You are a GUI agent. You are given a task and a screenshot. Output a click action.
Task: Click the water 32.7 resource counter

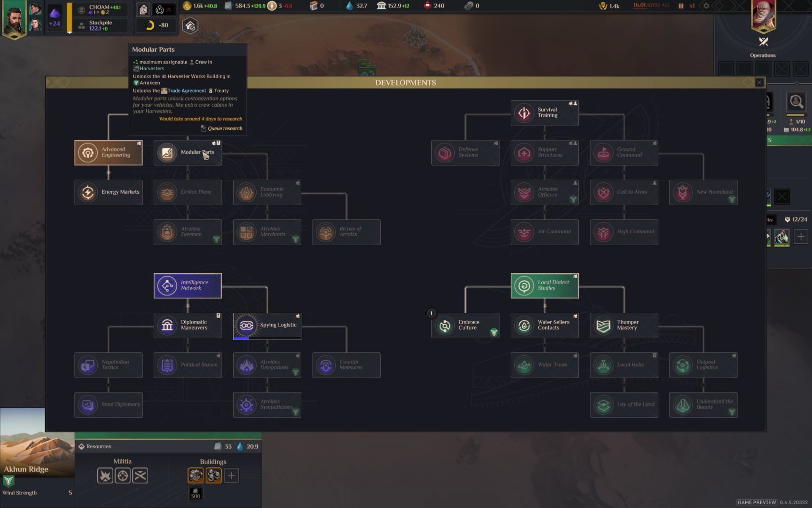357,6
